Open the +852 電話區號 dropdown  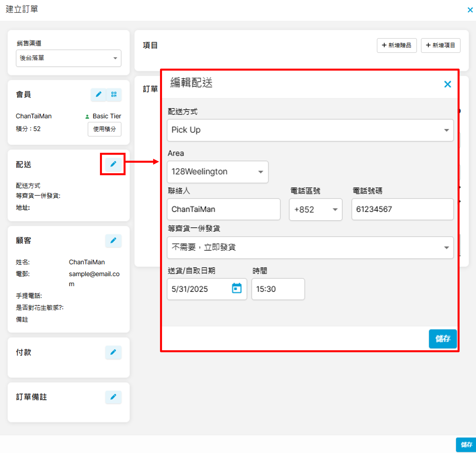[x=315, y=209]
